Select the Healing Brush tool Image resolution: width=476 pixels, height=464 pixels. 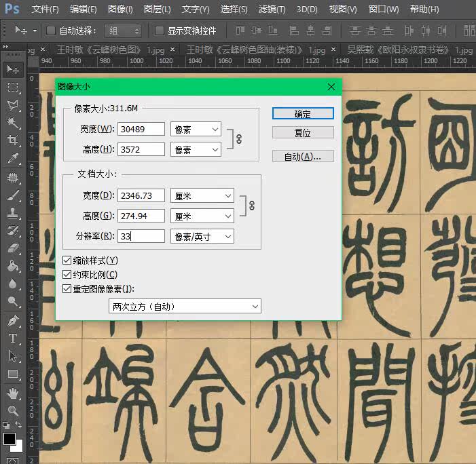pyautogui.click(x=13, y=178)
